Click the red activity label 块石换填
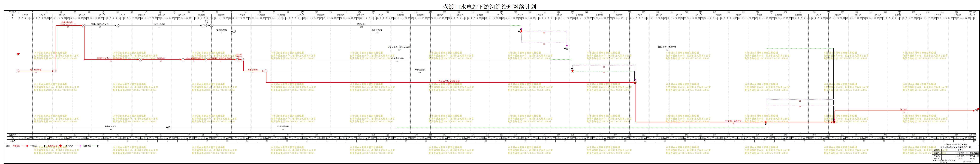The height and width of the screenshot is (164, 980). pyautogui.click(x=161, y=59)
